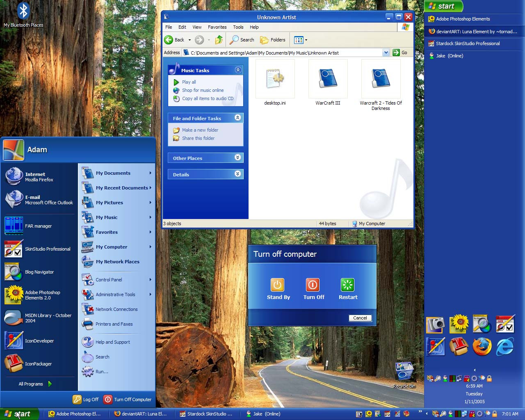Click Log Off in the Start menu

pos(86,399)
